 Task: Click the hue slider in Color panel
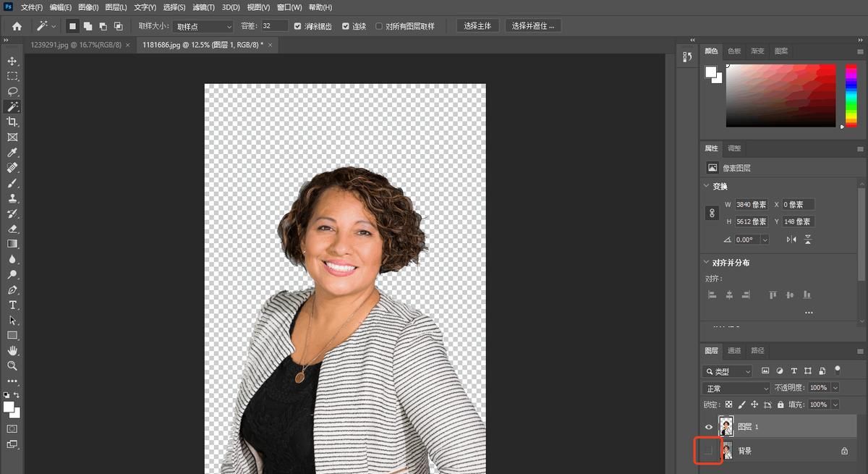tap(851, 96)
